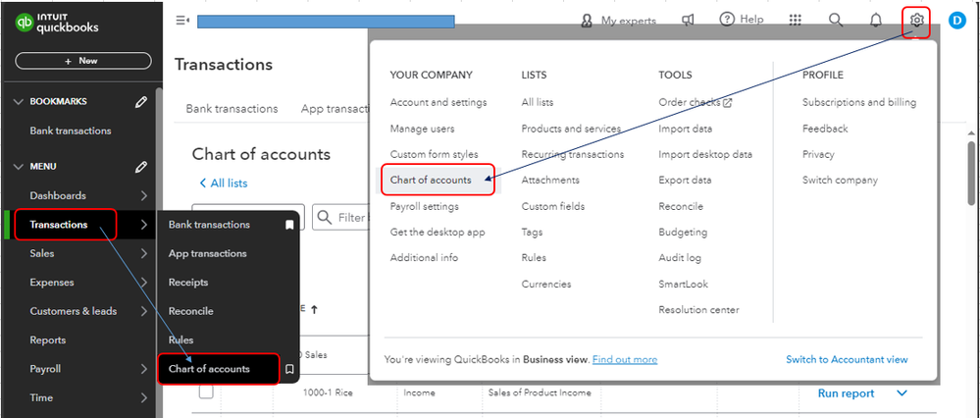Open Export data tool
Image resolution: width=980 pixels, height=418 pixels.
tap(685, 180)
